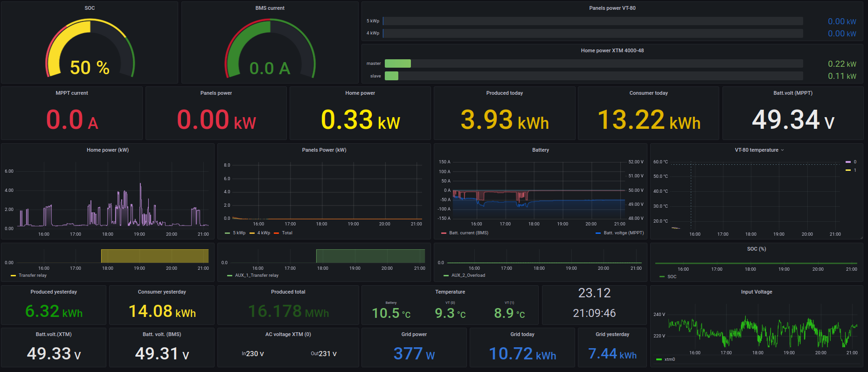Screen dimensions: 868x372
Task: Click the green AUX_2_Overload legend color marker
Action: click(446, 275)
